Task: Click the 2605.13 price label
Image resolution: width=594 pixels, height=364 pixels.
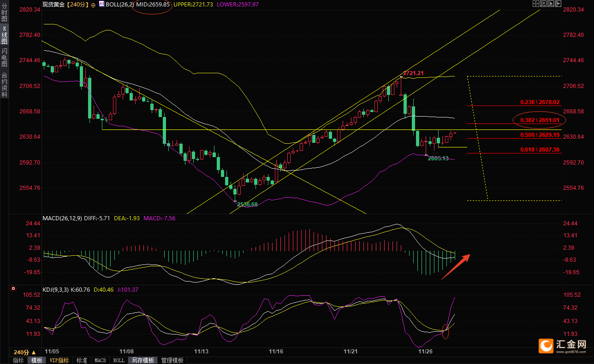Action: (438, 158)
